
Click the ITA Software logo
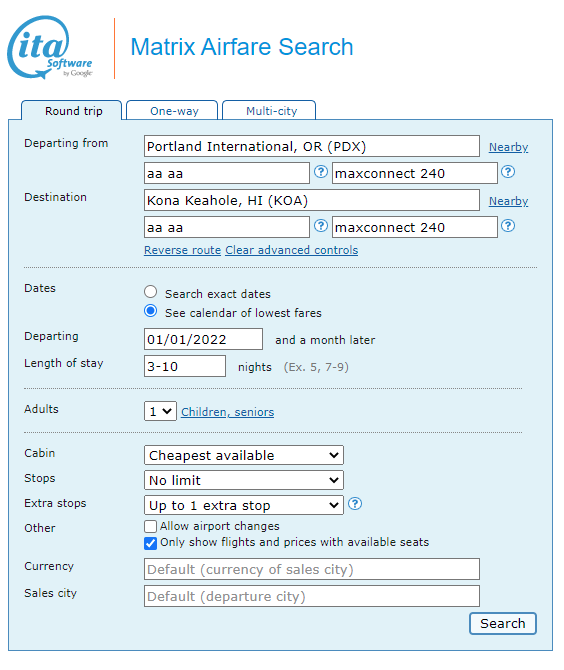[x=50, y=47]
